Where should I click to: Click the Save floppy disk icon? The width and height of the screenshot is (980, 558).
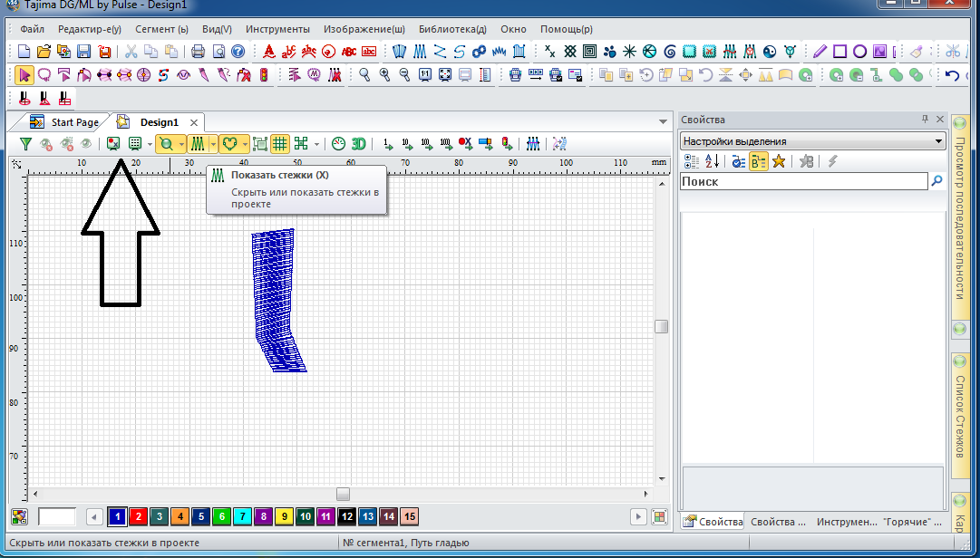[x=83, y=52]
